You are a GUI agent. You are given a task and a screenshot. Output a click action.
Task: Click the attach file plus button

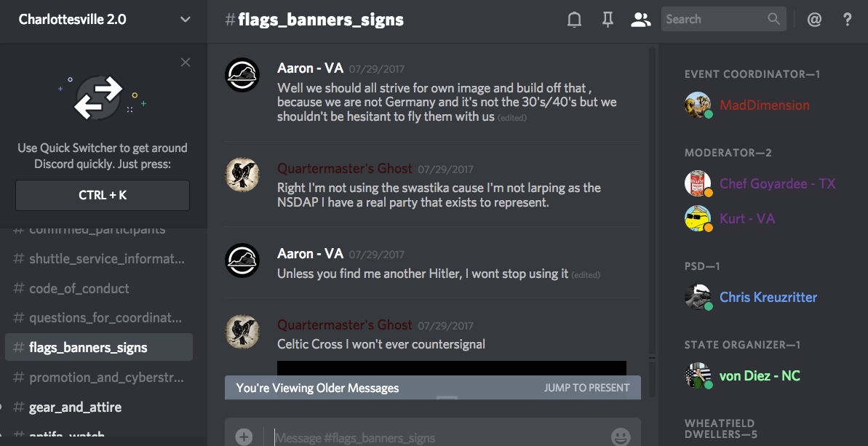[244, 437]
